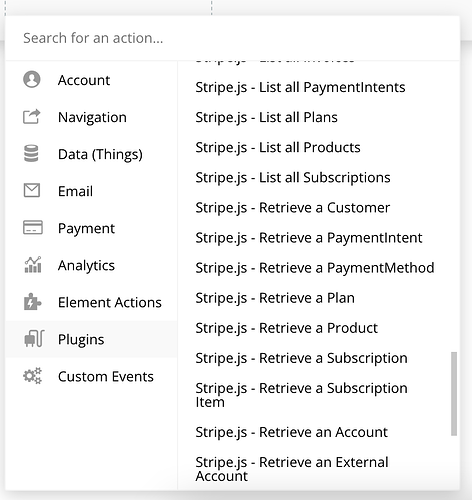472x500 pixels.
Task: Click the Element Actions puzzle icon
Action: click(x=32, y=302)
